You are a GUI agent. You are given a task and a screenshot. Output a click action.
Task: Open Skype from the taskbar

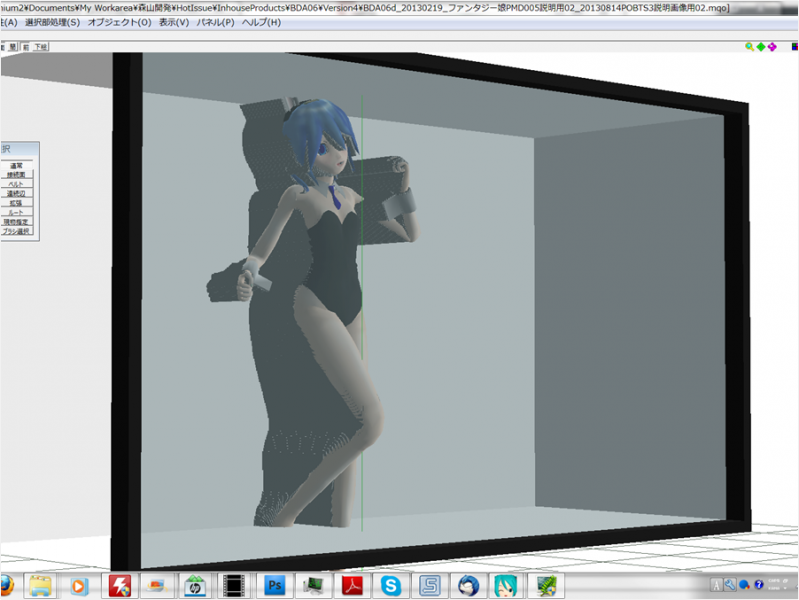tap(391, 586)
